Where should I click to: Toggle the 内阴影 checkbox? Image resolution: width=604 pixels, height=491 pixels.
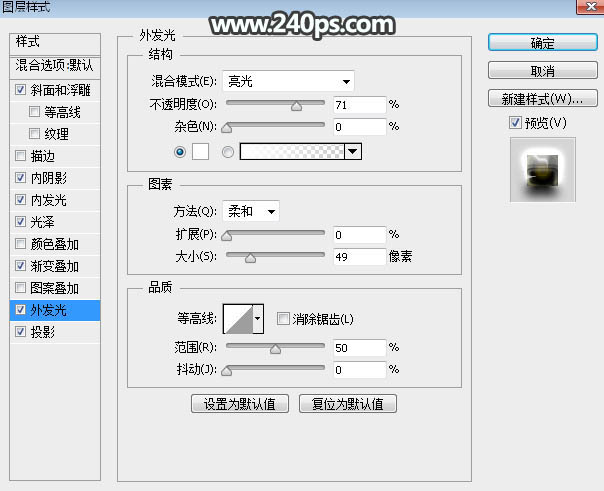pyautogui.click(x=20, y=178)
